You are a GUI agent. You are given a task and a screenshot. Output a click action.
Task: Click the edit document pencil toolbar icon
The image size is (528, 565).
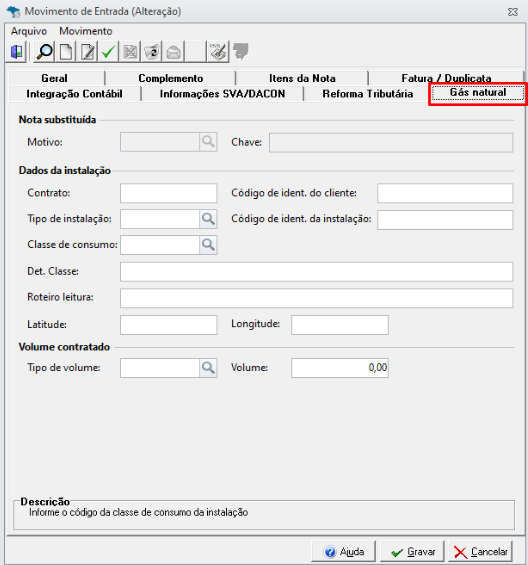87,52
